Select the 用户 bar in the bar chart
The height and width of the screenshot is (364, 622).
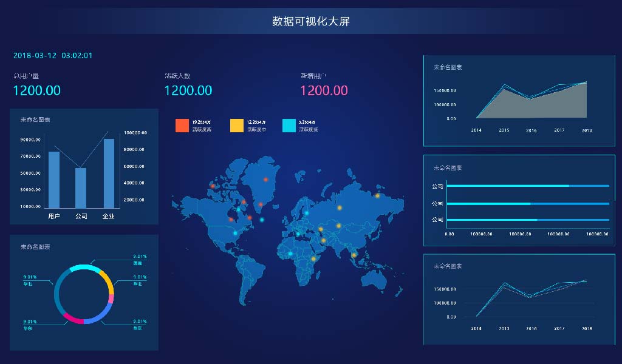coord(54,180)
